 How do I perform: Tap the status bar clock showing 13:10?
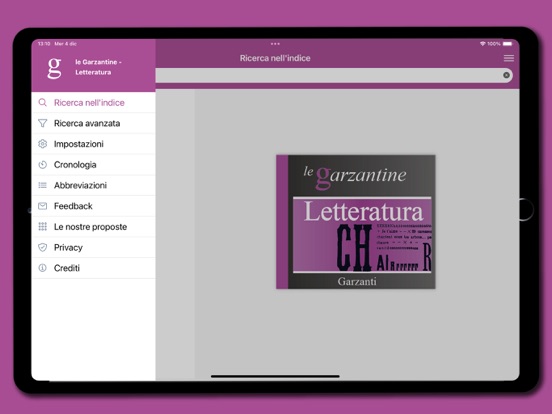pyautogui.click(x=44, y=44)
